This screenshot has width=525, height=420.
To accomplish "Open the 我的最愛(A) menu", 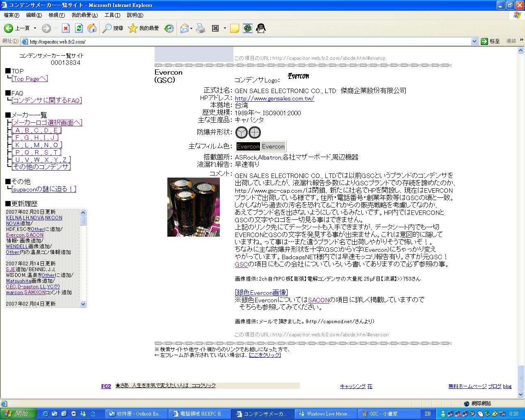I will click(x=84, y=15).
